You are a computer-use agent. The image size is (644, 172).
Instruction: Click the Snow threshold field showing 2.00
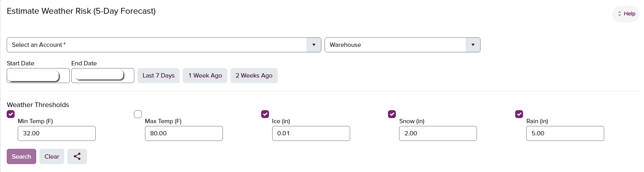(438, 133)
